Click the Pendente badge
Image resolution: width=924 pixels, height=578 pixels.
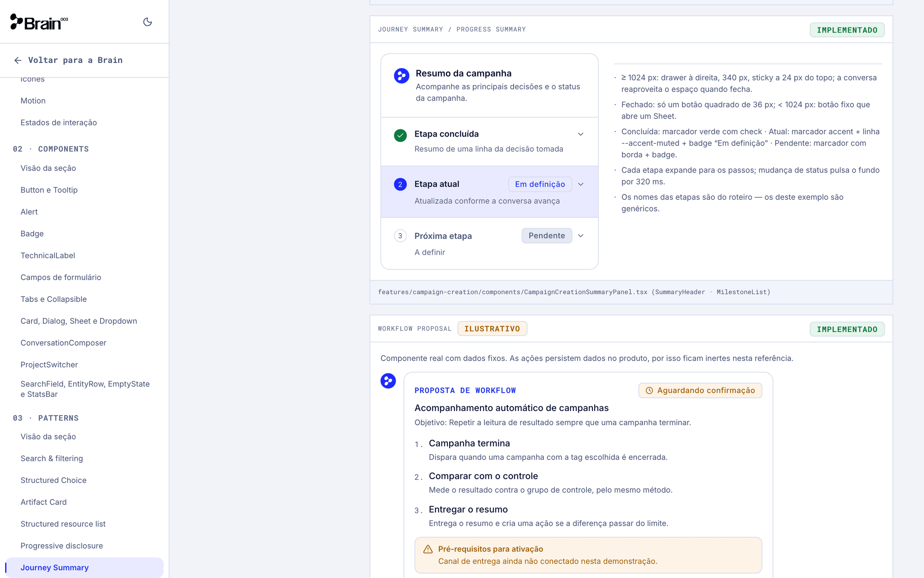[x=547, y=235]
